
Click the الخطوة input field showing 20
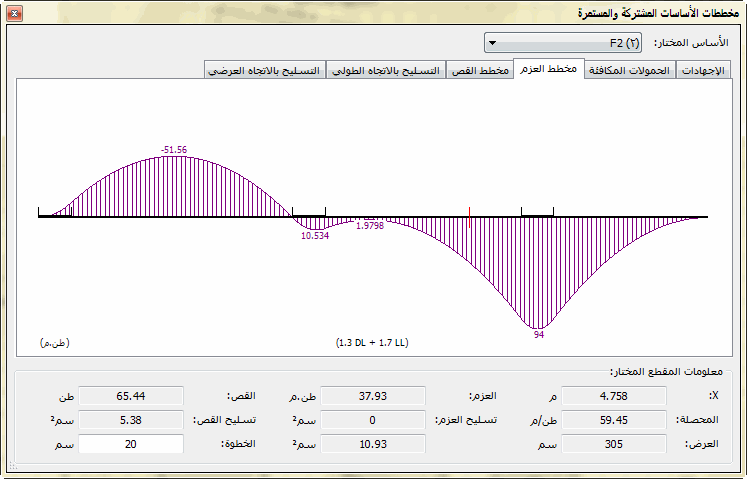[x=132, y=443]
